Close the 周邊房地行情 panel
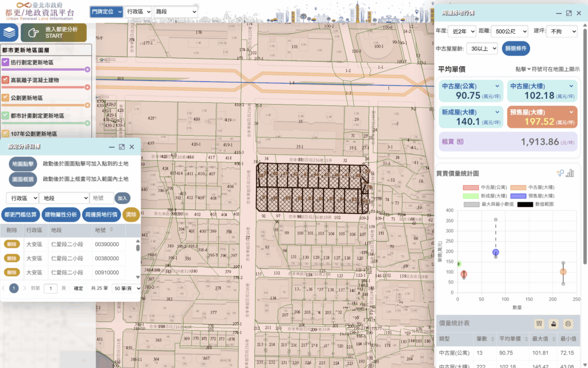The height and width of the screenshot is (368, 588). coord(579,13)
